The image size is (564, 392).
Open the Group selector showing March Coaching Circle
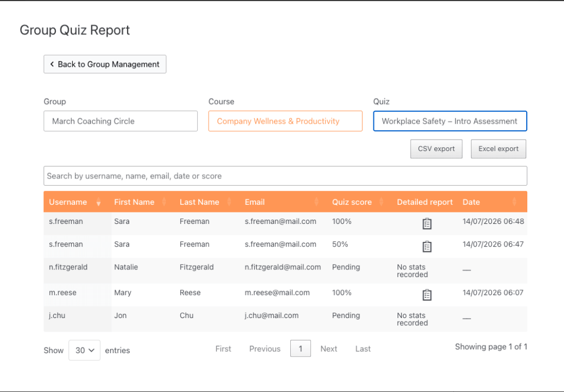[x=120, y=121]
